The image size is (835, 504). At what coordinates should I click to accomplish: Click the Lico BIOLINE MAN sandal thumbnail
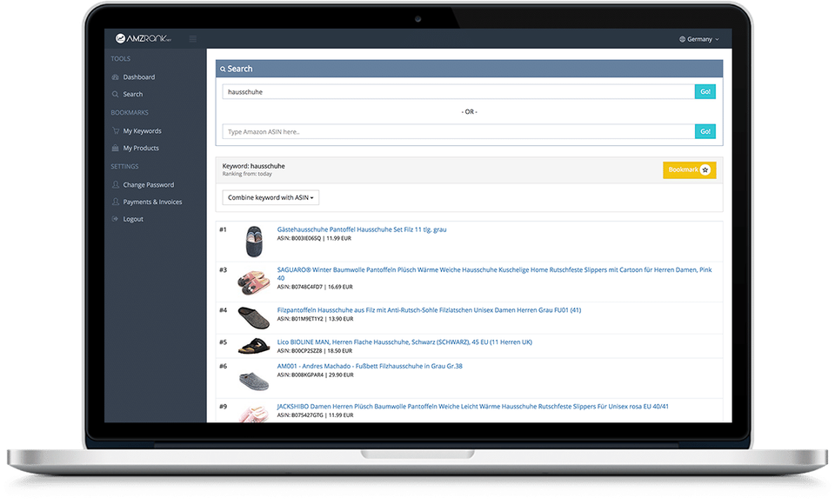pyautogui.click(x=251, y=346)
